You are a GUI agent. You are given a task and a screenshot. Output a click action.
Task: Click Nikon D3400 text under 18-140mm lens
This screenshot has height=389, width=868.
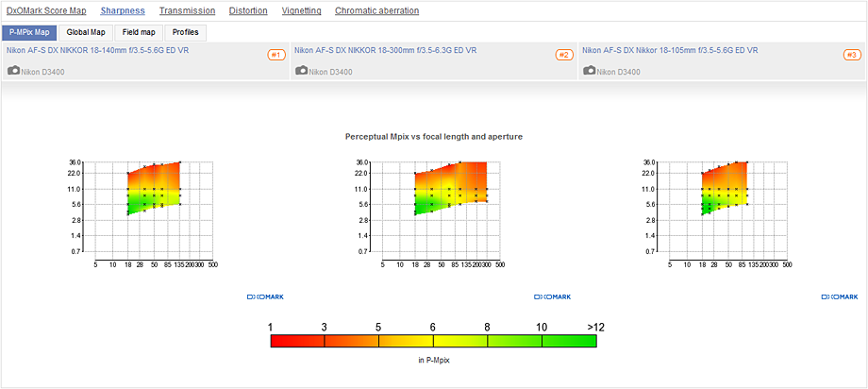pos(43,72)
